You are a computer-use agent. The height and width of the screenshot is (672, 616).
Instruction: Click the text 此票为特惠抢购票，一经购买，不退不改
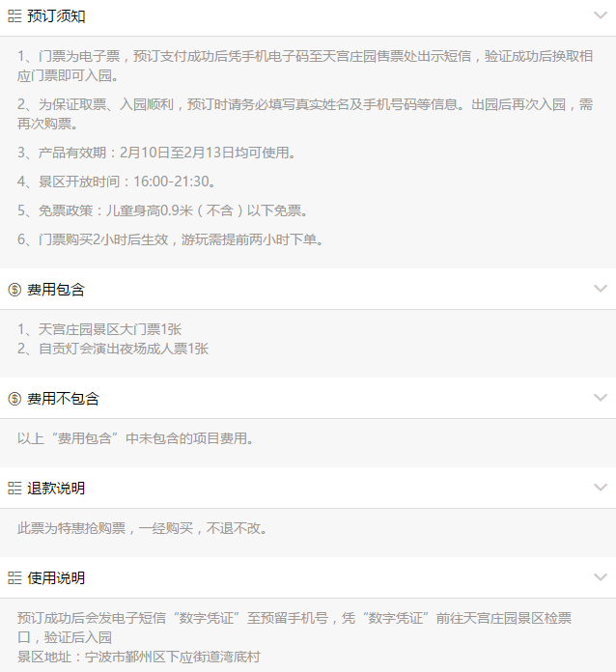[x=143, y=528]
